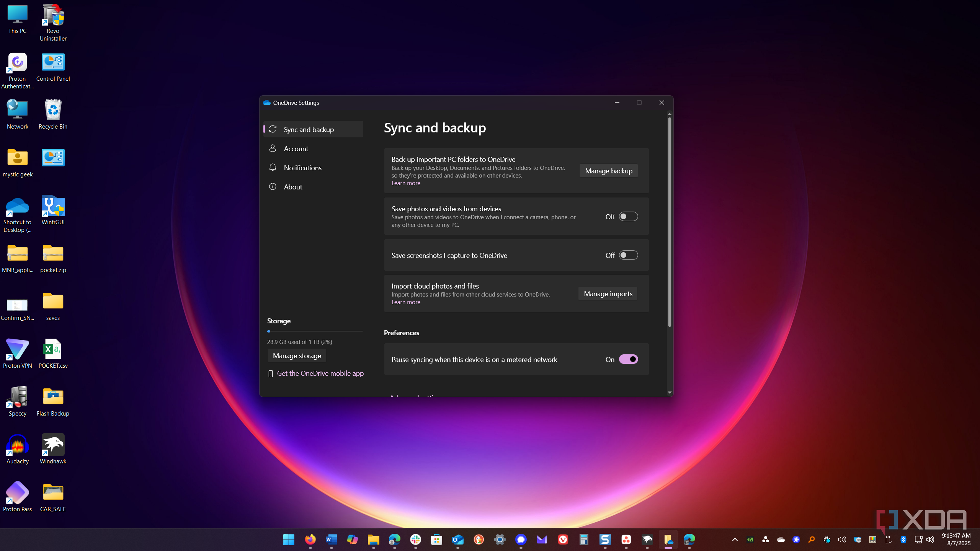Image resolution: width=980 pixels, height=551 pixels.
Task: Select the Speccy desktop shortcut
Action: pyautogui.click(x=17, y=402)
